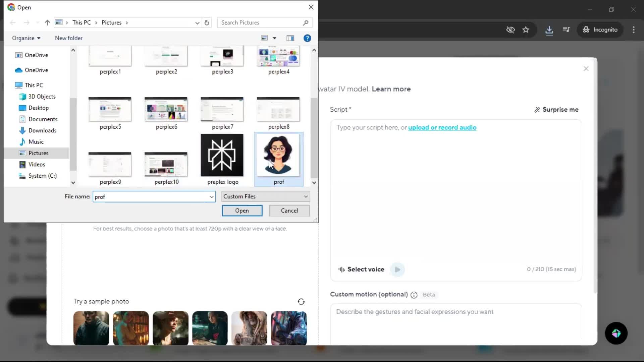Image resolution: width=644 pixels, height=362 pixels.
Task: Click the upload or record audio link
Action: coord(442,128)
